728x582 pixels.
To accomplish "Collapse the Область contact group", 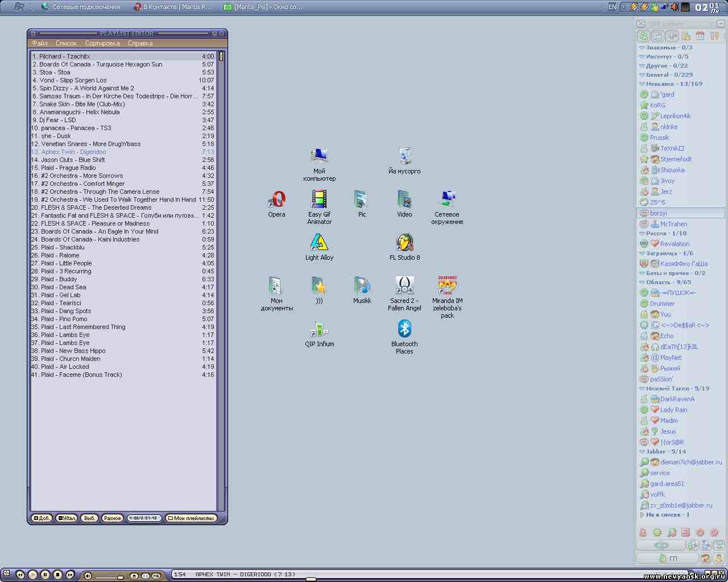I will click(x=642, y=282).
